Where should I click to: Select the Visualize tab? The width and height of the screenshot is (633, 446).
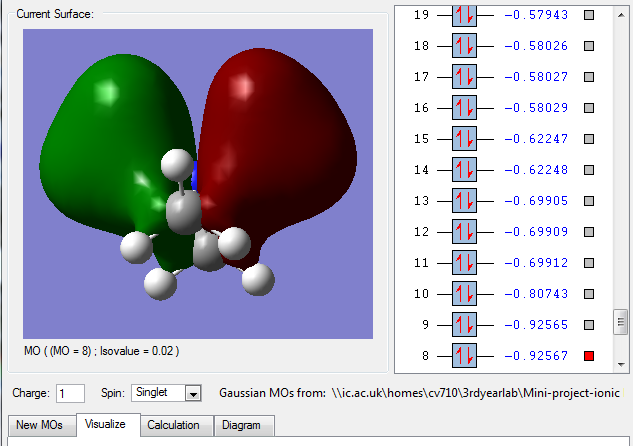[108, 425]
